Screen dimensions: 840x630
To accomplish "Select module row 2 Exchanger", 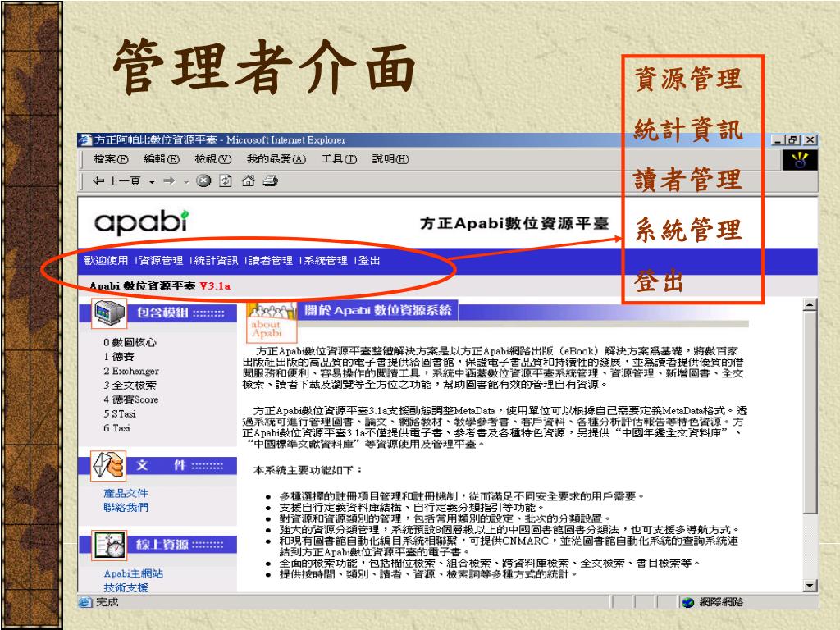I will point(131,371).
